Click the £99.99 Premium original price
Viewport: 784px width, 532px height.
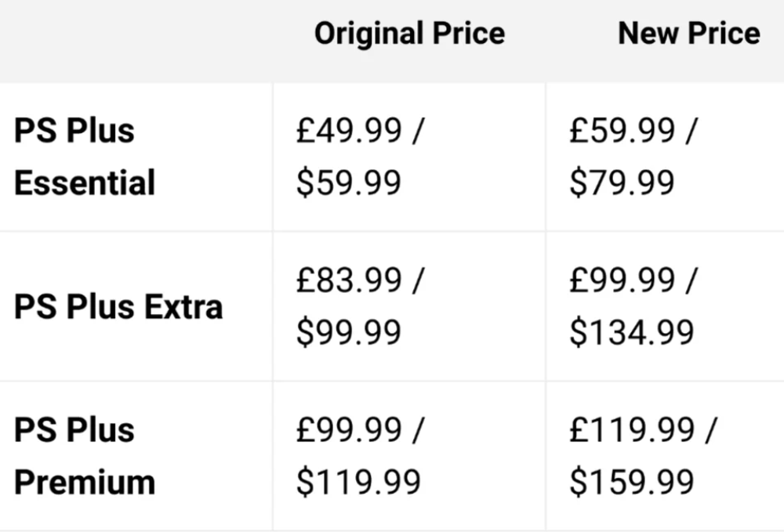click(x=349, y=430)
